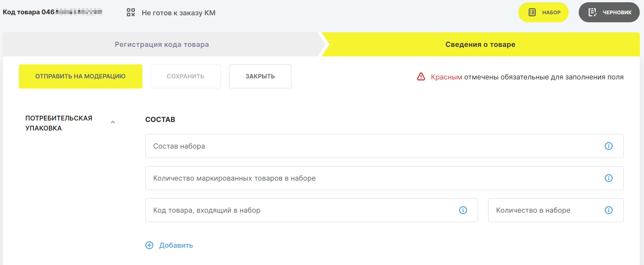Click the QR status icon near 'Не готов к заказу КМ'
This screenshot has height=265, width=644.
(131, 12)
